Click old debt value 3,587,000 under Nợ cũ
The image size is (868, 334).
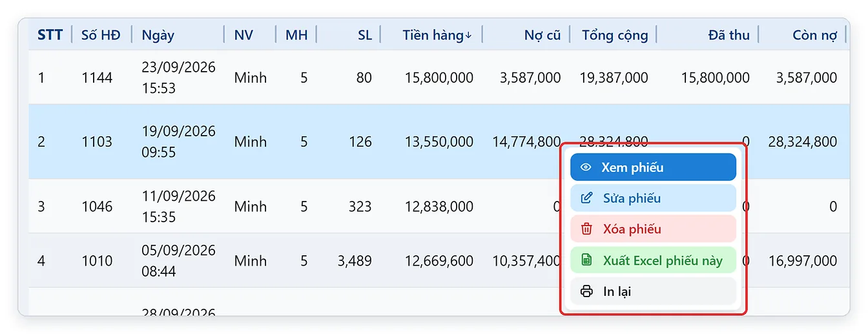click(x=530, y=78)
